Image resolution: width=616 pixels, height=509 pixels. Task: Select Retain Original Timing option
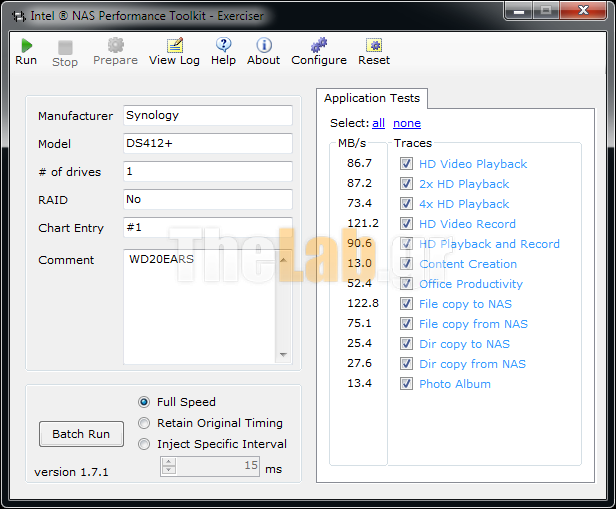click(x=144, y=423)
